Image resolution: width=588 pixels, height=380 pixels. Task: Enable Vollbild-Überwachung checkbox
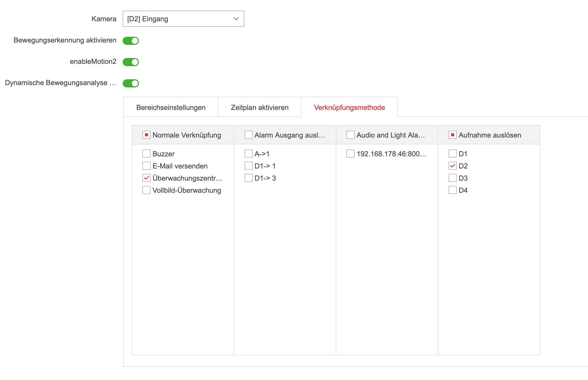[x=146, y=190]
